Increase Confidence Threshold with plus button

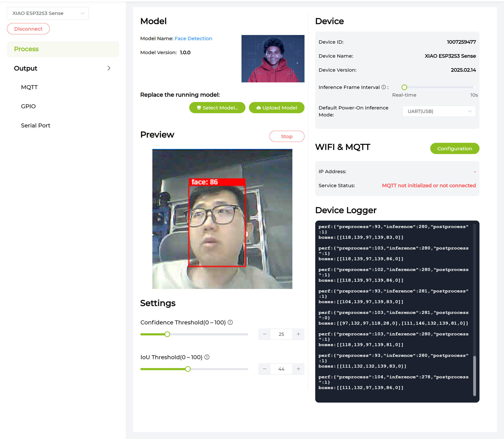point(298,334)
